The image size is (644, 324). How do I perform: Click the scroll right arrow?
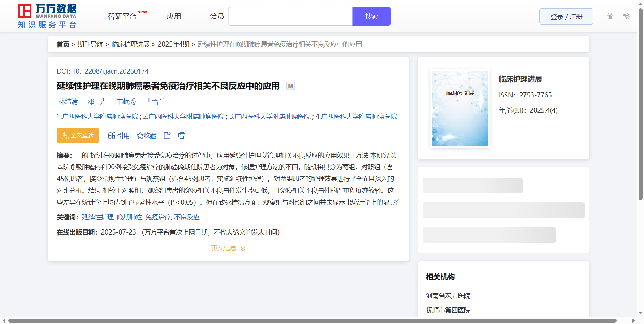tap(633, 320)
